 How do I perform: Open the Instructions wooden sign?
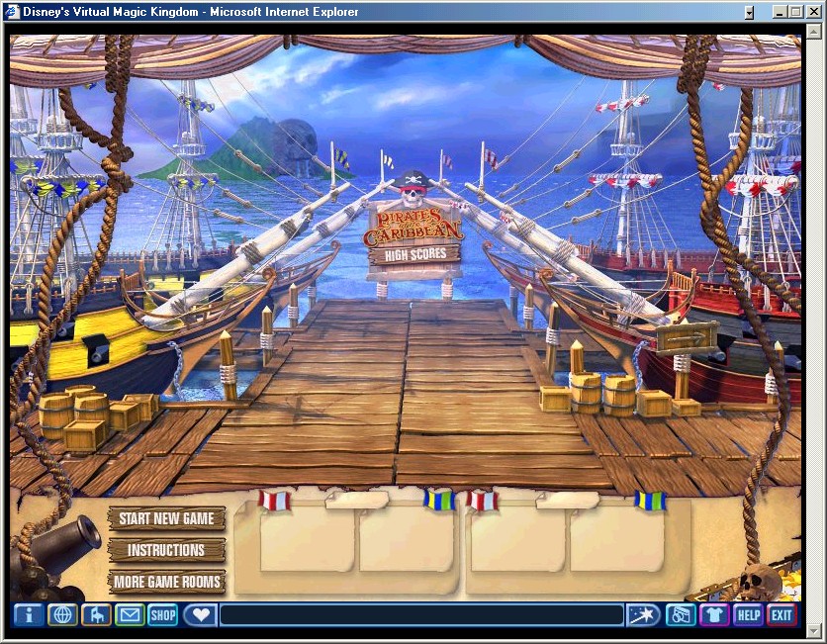click(x=166, y=550)
